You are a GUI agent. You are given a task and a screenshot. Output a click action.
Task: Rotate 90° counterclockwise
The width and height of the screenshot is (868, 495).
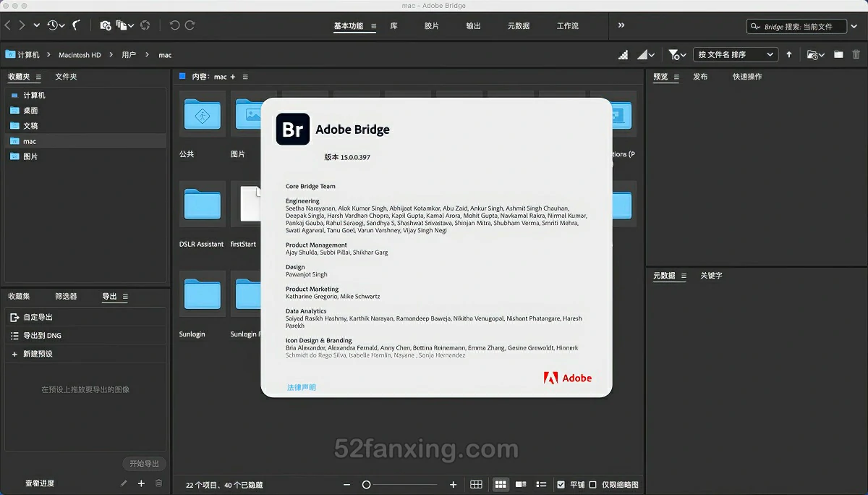pyautogui.click(x=174, y=25)
